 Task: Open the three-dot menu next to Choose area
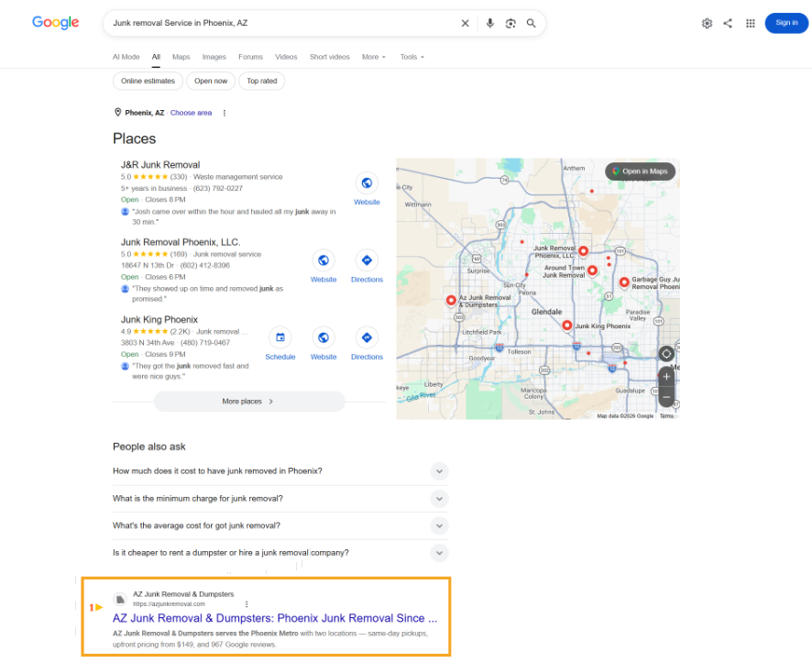pyautogui.click(x=225, y=113)
